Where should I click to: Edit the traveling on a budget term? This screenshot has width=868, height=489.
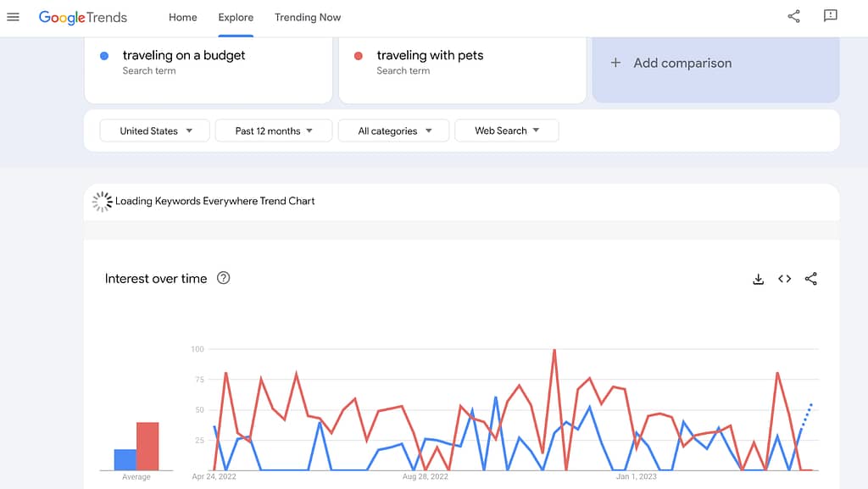[x=209, y=63]
